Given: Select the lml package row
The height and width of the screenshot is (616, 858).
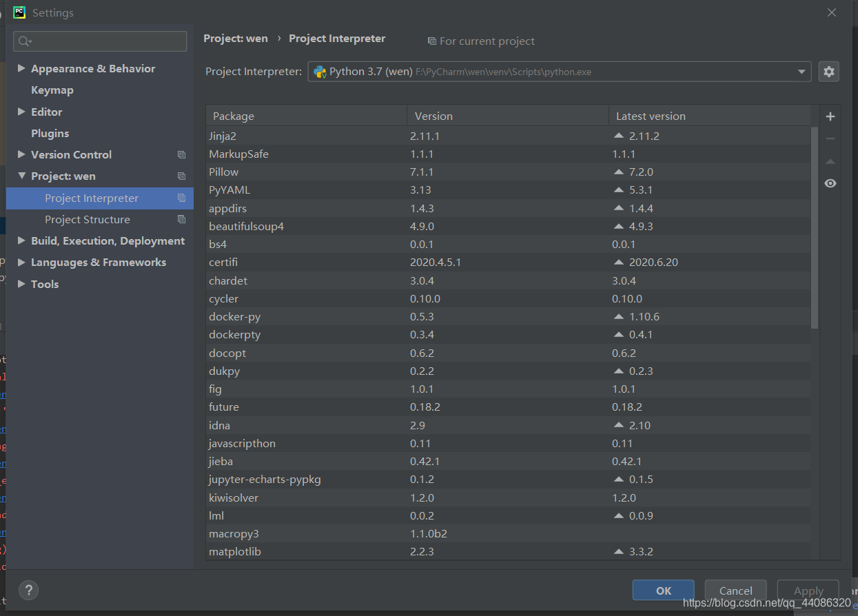Looking at the screenshot, I should [x=509, y=515].
